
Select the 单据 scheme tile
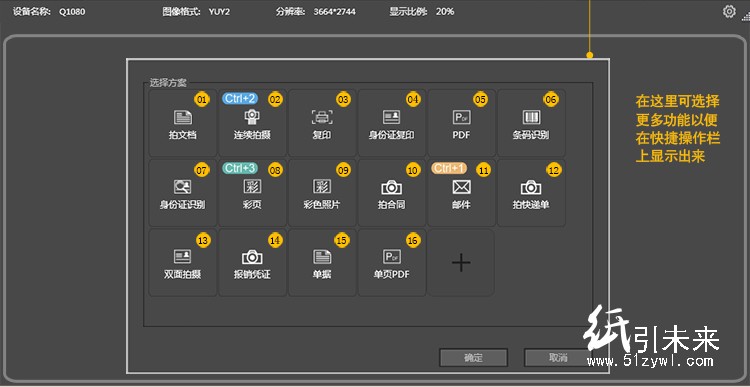[322, 263]
